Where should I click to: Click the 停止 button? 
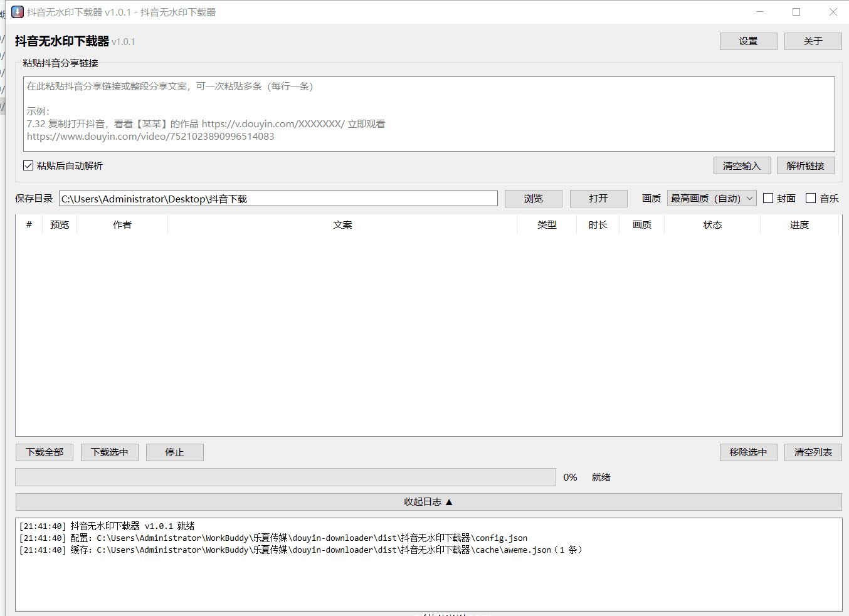[175, 452]
